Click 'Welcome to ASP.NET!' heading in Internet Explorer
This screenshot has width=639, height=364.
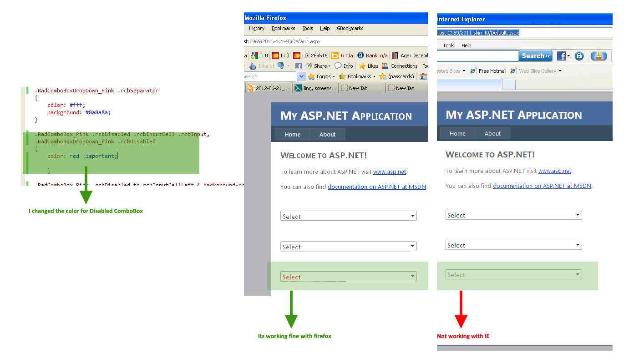tap(490, 155)
